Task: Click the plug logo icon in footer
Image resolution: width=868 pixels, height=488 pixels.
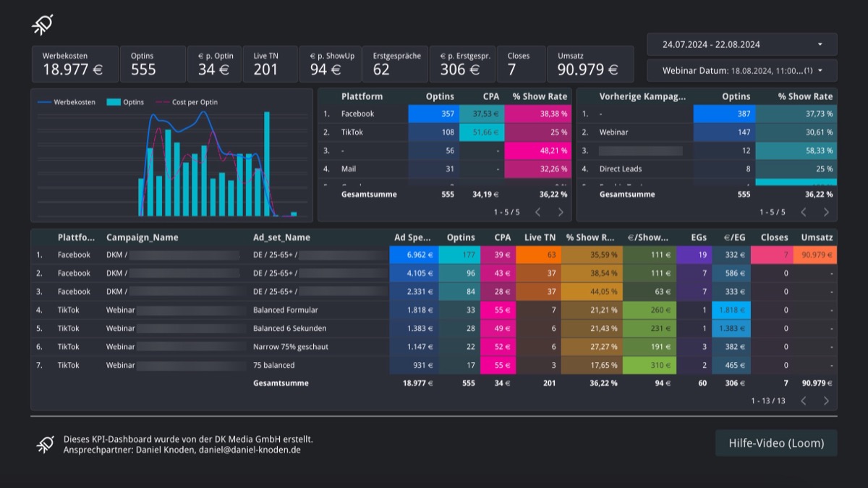Action: (x=46, y=444)
